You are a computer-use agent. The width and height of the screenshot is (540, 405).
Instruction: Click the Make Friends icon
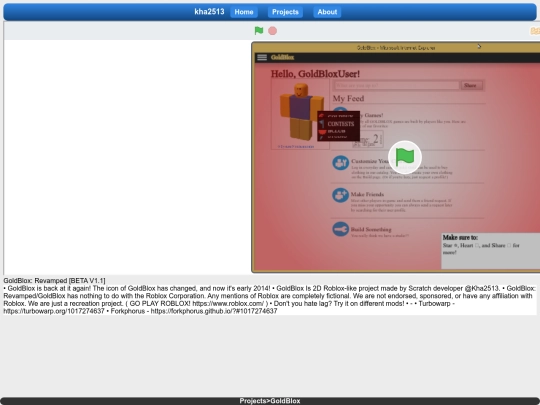click(341, 195)
